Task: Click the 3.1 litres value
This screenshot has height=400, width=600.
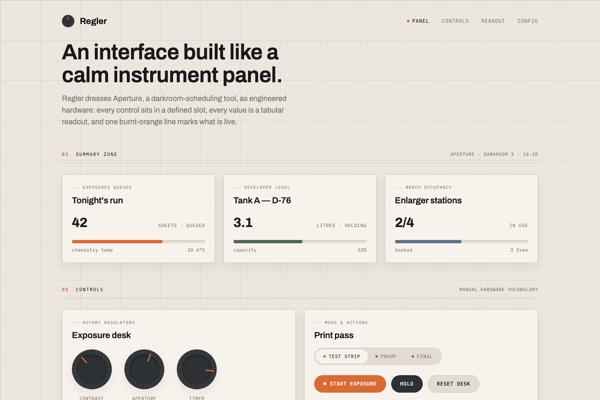Action: click(243, 222)
